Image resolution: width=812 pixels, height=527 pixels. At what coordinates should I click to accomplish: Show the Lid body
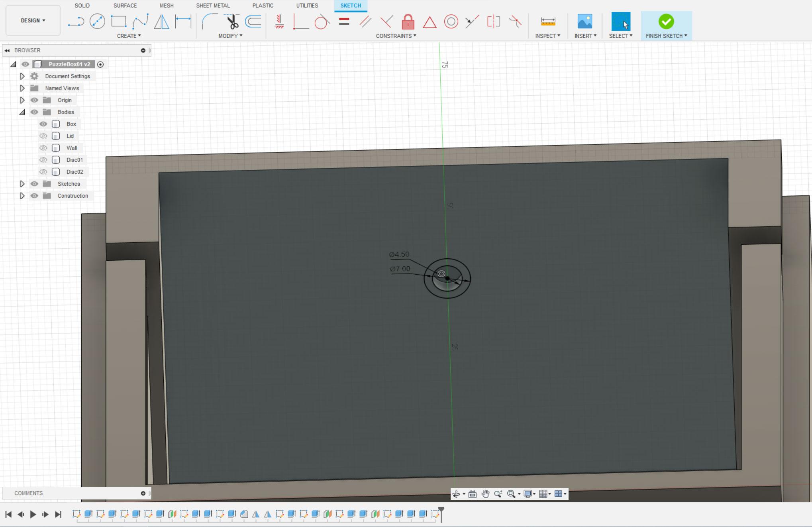(x=43, y=136)
